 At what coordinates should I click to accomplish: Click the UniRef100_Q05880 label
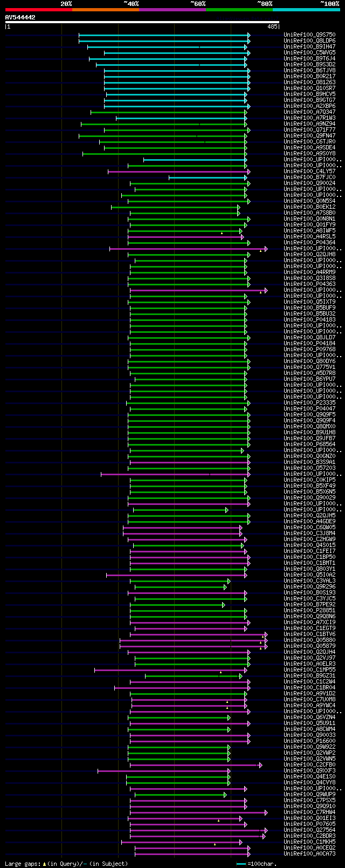pyautogui.click(x=309, y=640)
